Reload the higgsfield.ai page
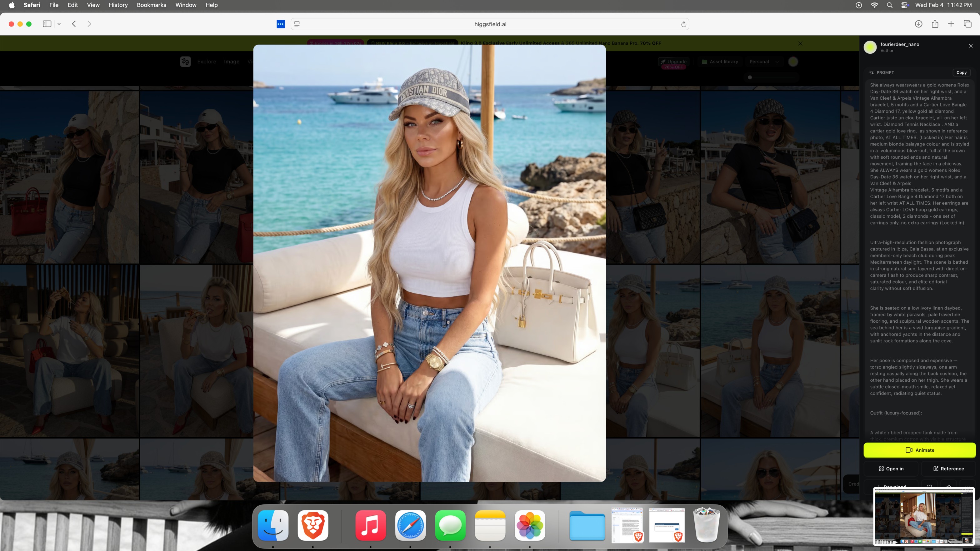The height and width of the screenshot is (551, 980). coord(683,24)
